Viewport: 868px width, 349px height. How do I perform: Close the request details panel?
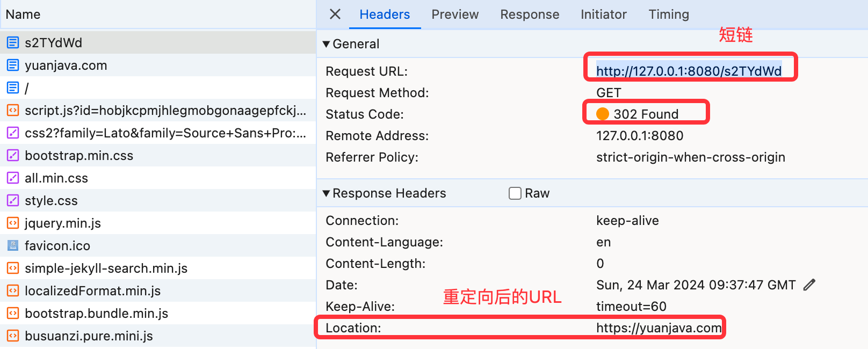pyautogui.click(x=335, y=14)
